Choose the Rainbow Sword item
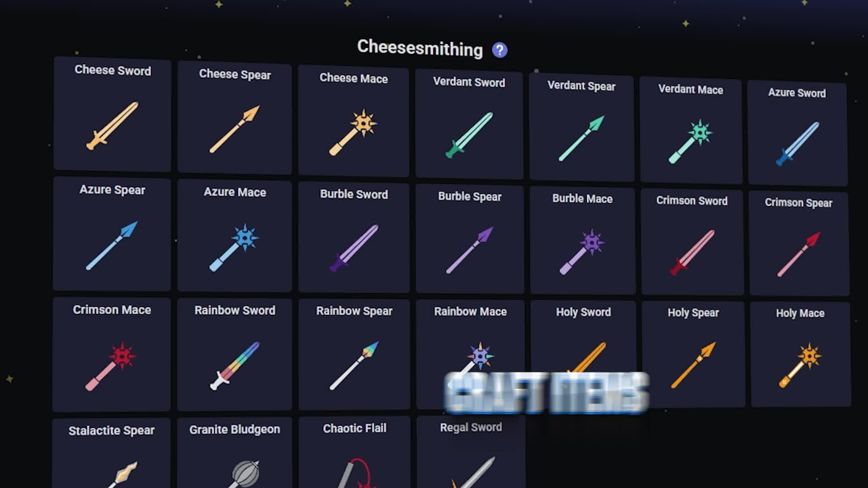Image resolution: width=868 pixels, height=488 pixels. 235,355
